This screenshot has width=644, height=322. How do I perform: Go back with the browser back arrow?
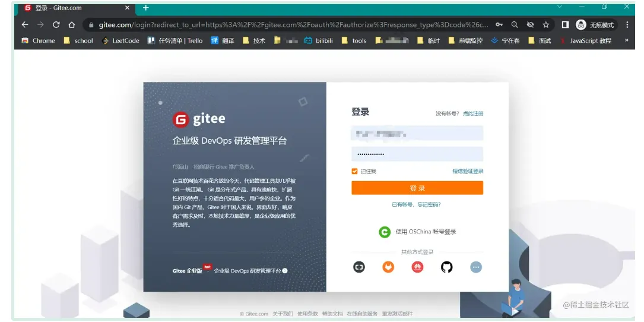coord(25,25)
